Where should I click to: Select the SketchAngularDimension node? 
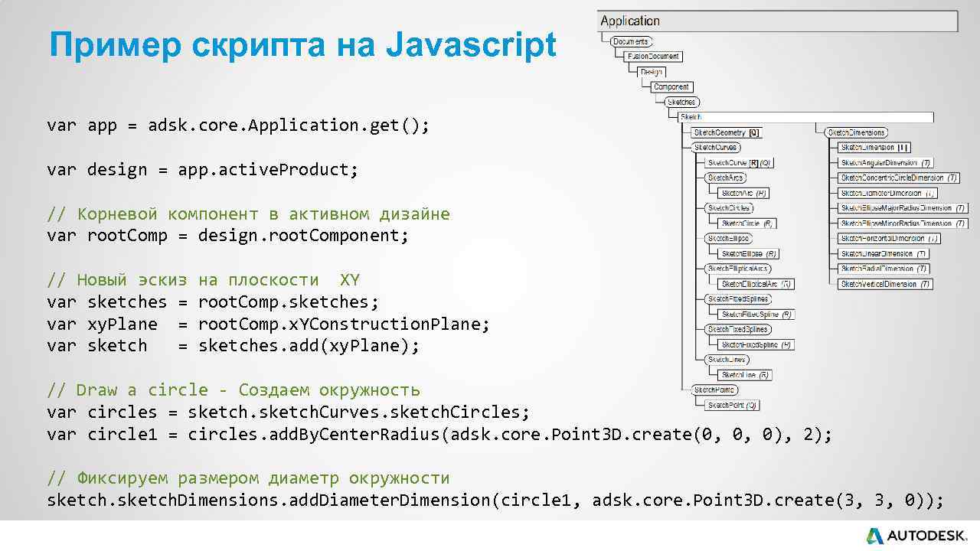point(887,163)
